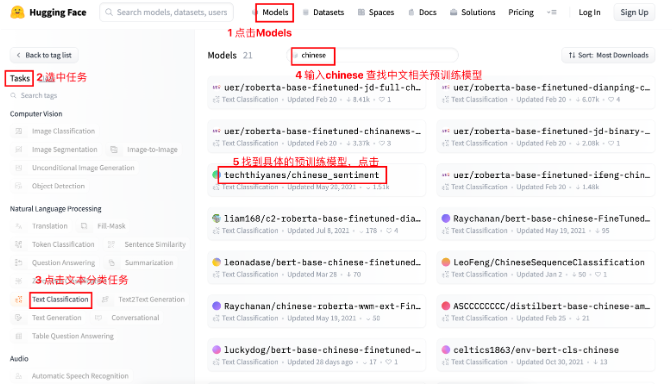This screenshot has height=385, width=672.
Task: Choose the Image Classification tag label
Action: pos(63,131)
